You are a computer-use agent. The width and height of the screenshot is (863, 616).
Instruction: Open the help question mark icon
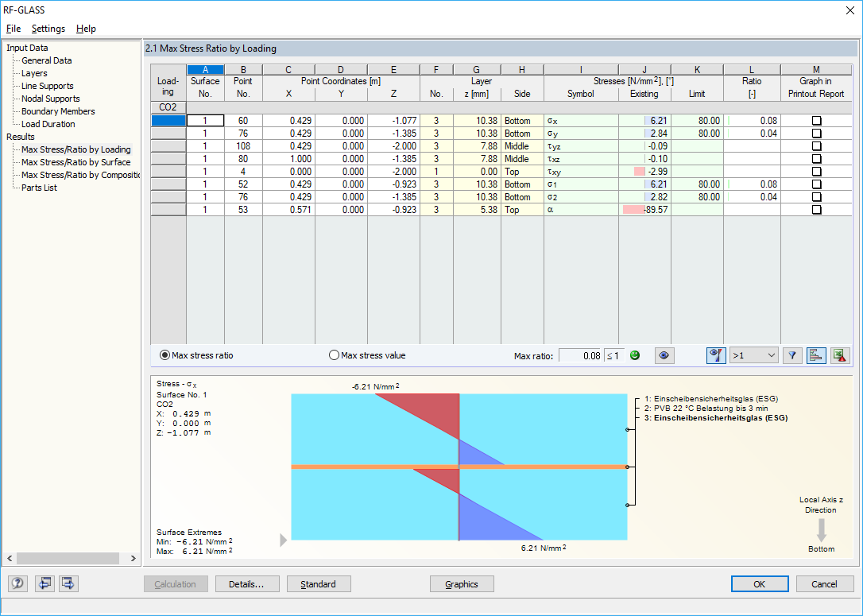point(17,583)
